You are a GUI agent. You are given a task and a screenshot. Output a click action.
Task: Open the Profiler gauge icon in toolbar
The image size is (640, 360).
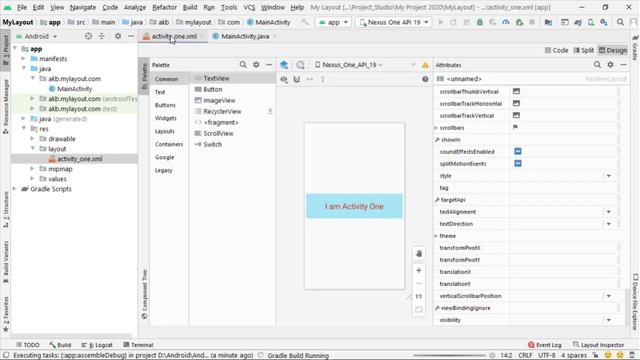click(x=506, y=22)
